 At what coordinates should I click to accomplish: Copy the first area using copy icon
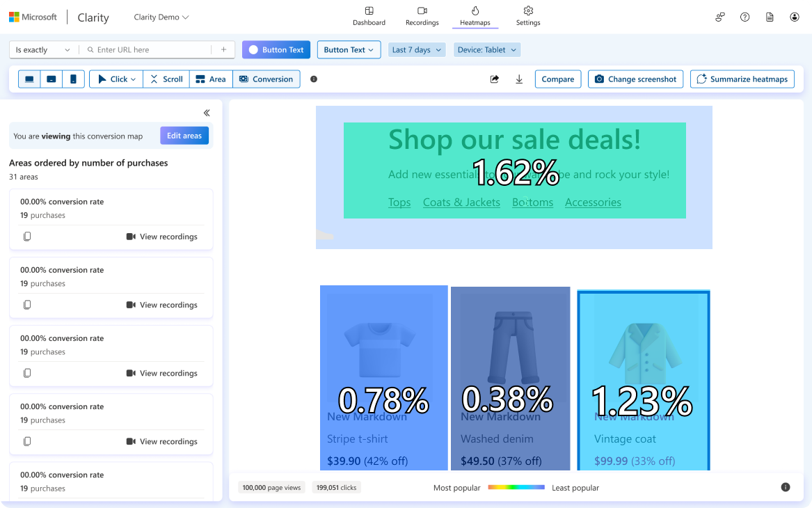27,237
